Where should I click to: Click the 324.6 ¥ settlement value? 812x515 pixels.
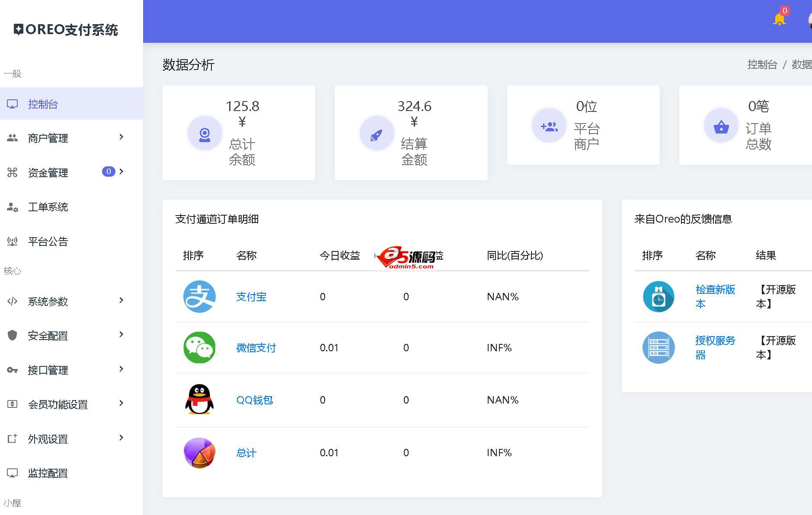tap(414, 114)
